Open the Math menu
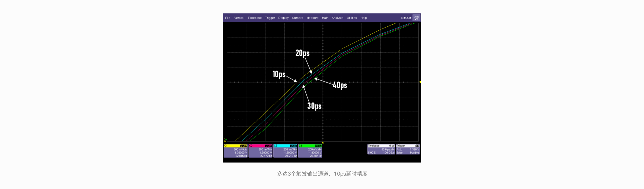The height and width of the screenshot is (189, 644). coord(325,18)
